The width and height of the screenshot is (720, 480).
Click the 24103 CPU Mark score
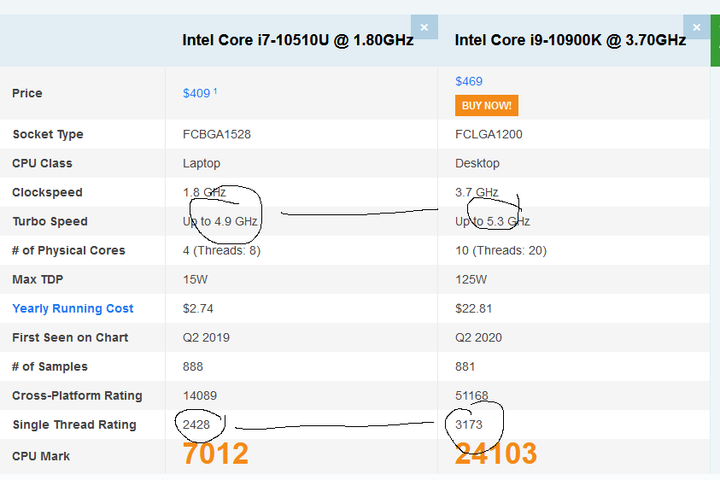(496, 454)
